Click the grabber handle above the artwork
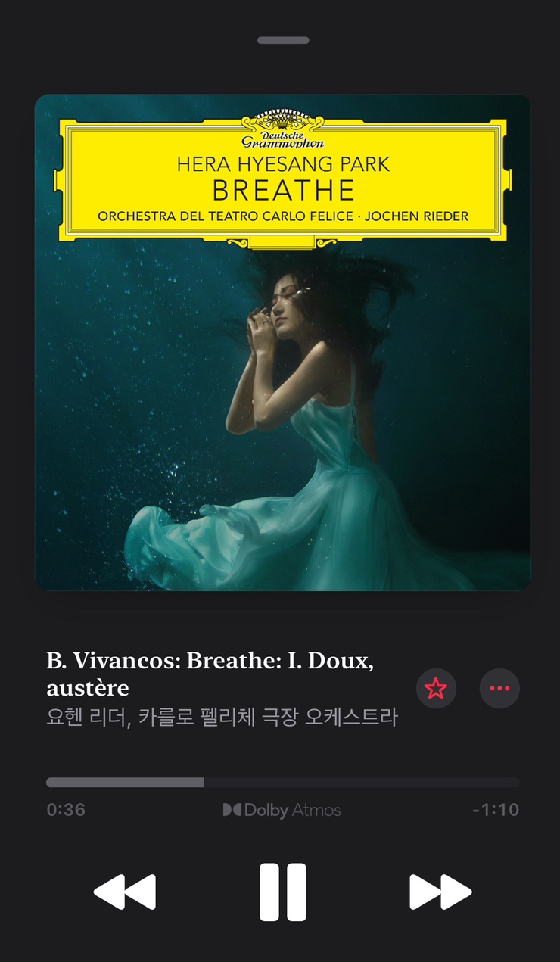The height and width of the screenshot is (962, 560). pyautogui.click(x=283, y=40)
